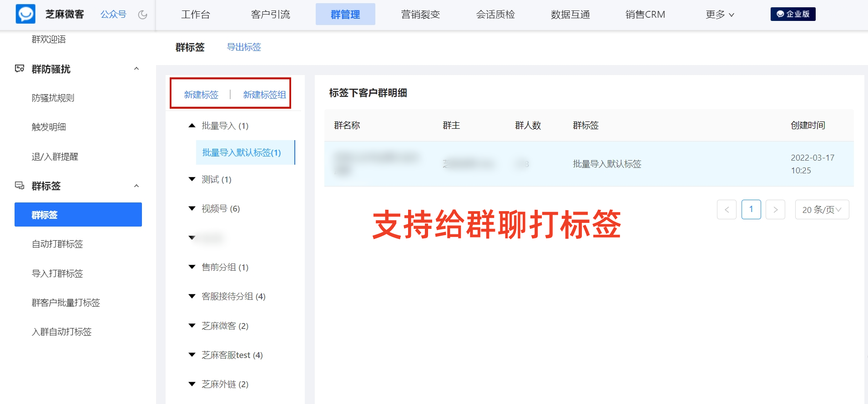Expand the 芝麻微客 (2) tag group
The image size is (868, 404).
click(x=192, y=326)
